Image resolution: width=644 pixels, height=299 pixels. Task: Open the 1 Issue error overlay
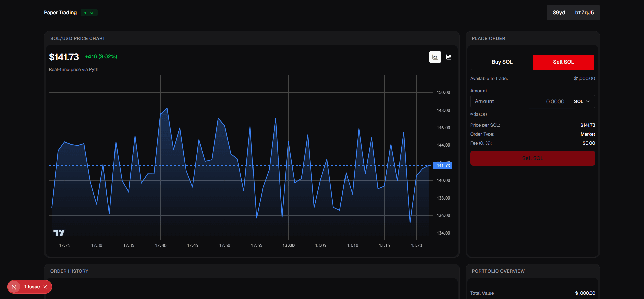(32, 287)
